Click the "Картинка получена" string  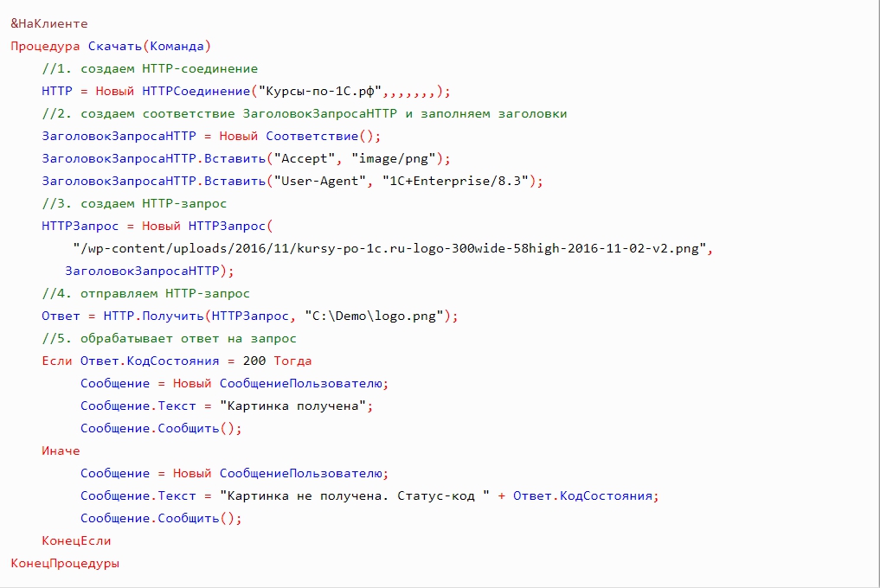(293, 406)
